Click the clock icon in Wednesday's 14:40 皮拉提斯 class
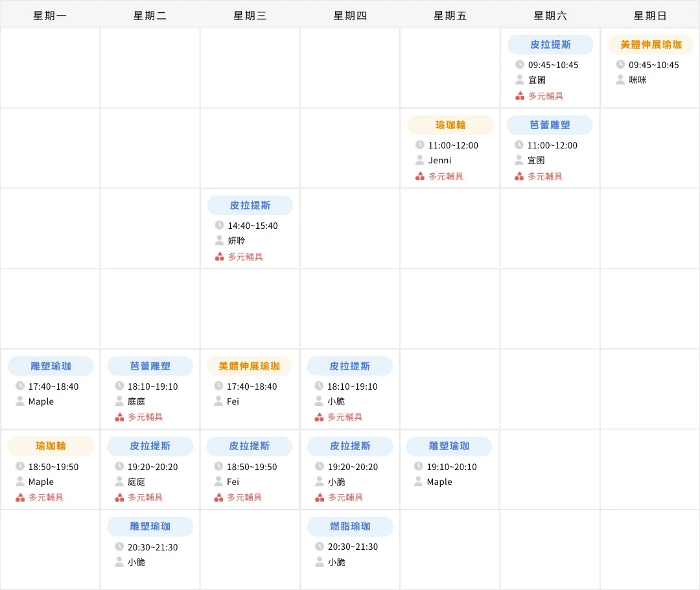Image resolution: width=700 pixels, height=590 pixels. (220, 225)
